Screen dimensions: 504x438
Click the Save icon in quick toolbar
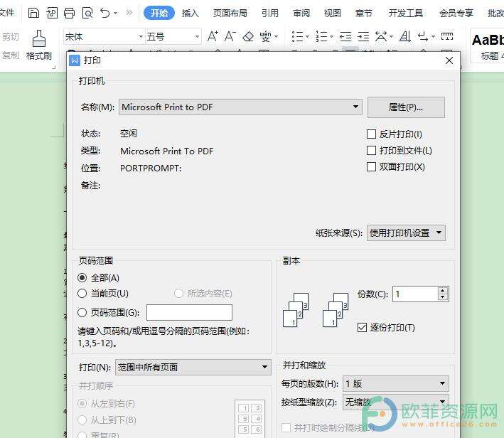click(x=33, y=13)
